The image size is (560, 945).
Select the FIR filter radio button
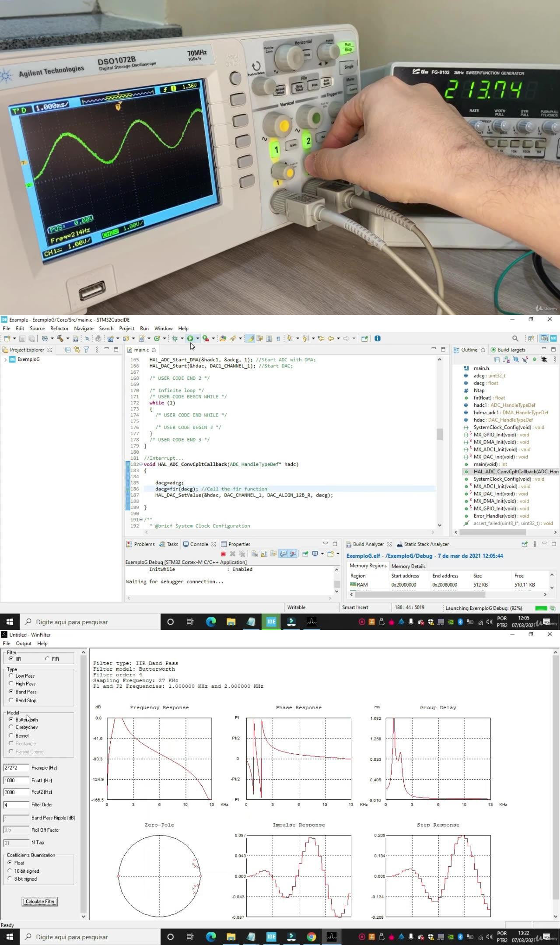[x=47, y=659]
